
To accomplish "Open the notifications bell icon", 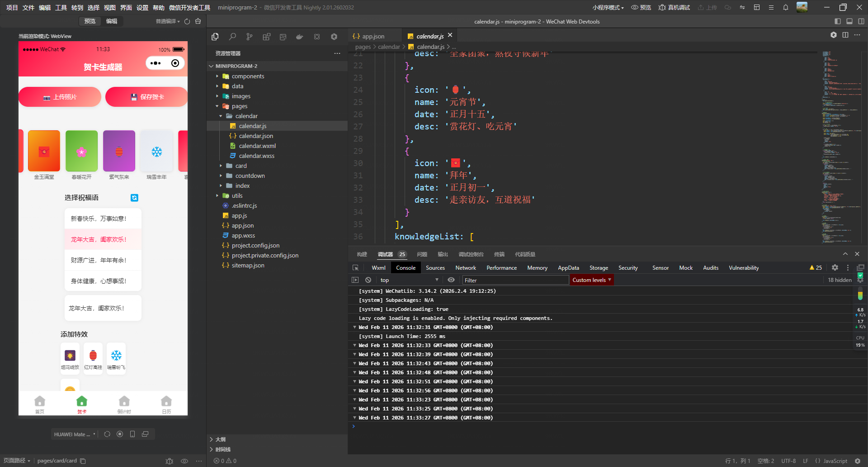I will point(786,7).
